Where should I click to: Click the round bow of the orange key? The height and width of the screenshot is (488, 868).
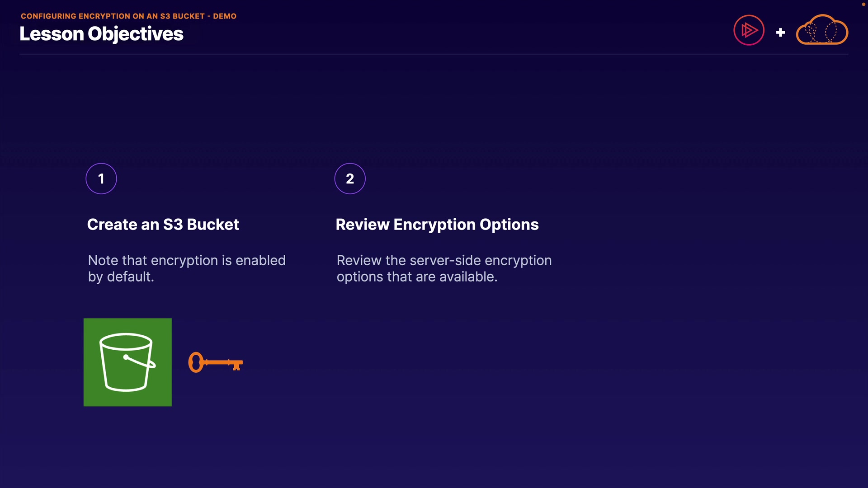[x=196, y=362]
